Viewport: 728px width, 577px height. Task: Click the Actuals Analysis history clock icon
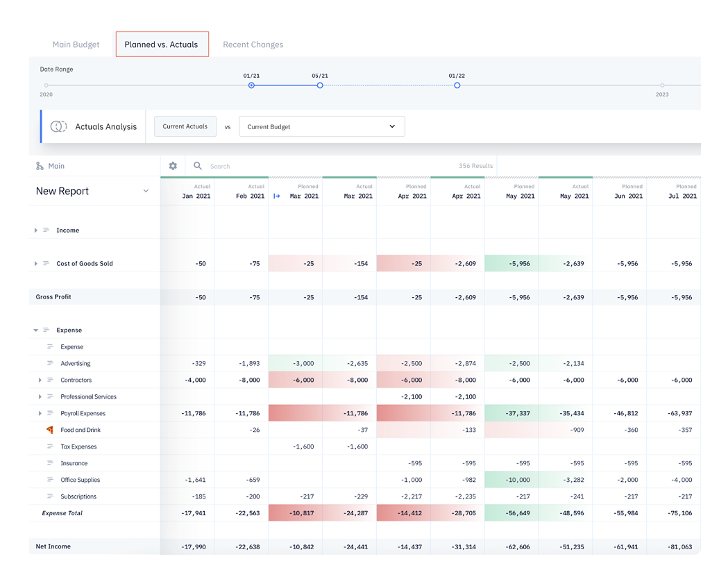(x=58, y=126)
